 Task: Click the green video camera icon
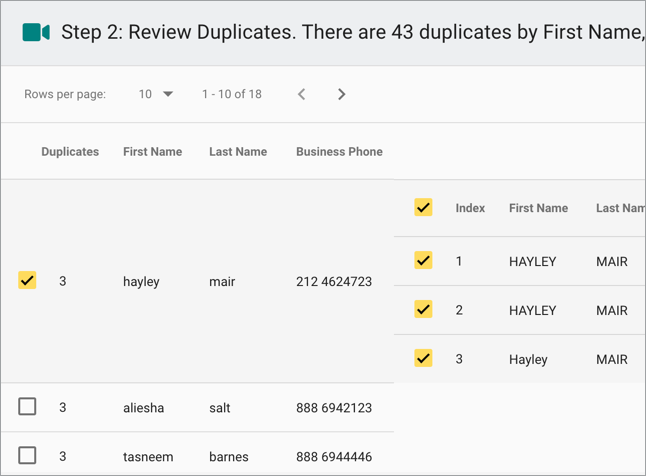[36, 32]
